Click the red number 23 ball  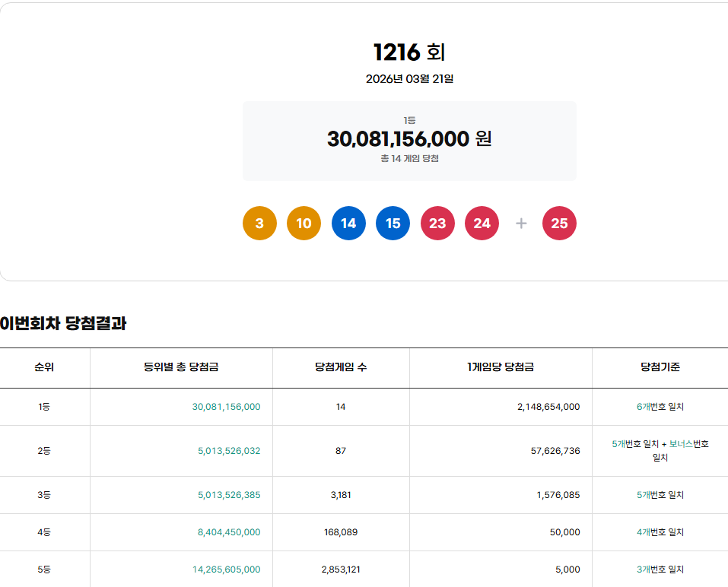(437, 224)
